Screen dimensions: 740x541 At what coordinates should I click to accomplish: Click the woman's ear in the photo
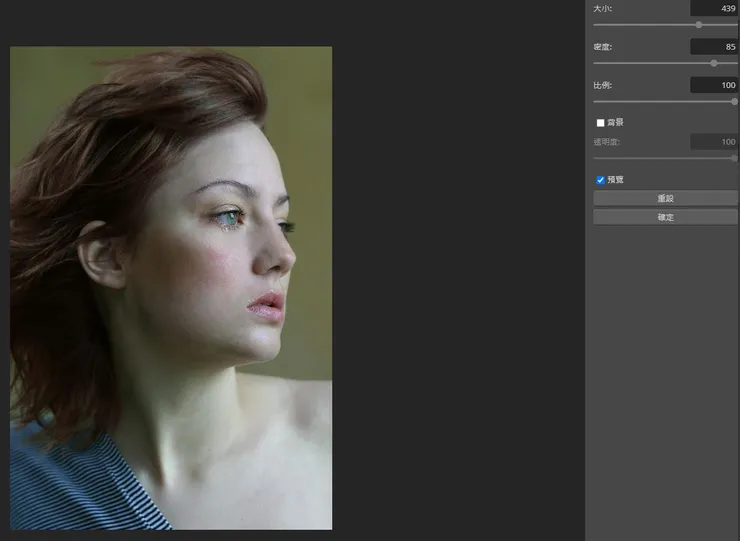click(x=102, y=258)
